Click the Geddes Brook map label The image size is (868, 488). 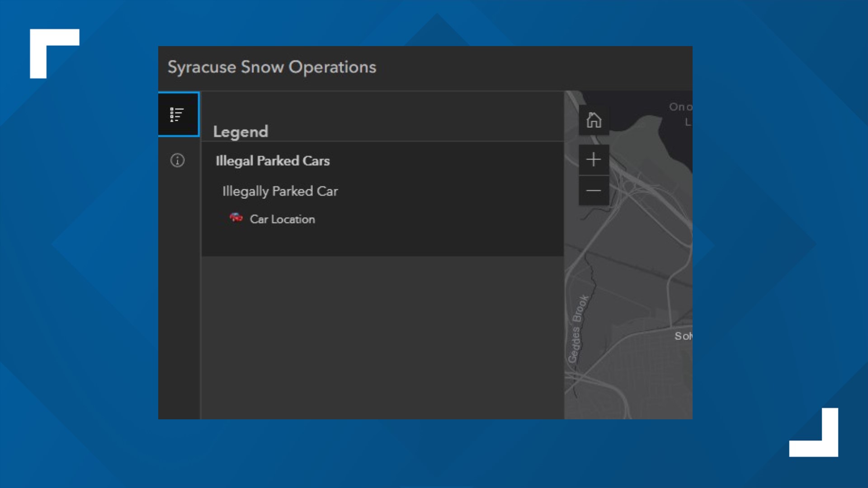[x=577, y=329]
